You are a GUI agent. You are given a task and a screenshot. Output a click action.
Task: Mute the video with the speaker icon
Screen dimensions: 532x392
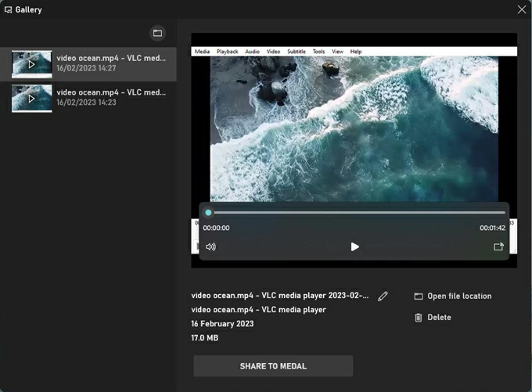(x=210, y=246)
